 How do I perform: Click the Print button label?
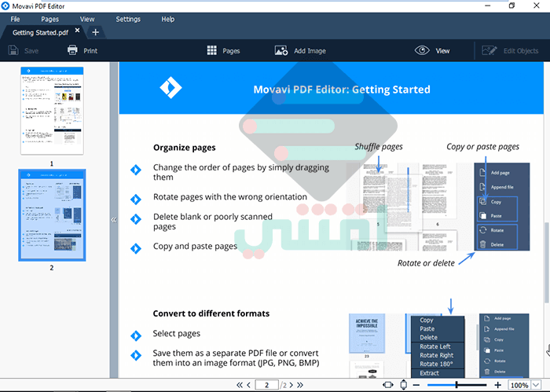[90, 51]
